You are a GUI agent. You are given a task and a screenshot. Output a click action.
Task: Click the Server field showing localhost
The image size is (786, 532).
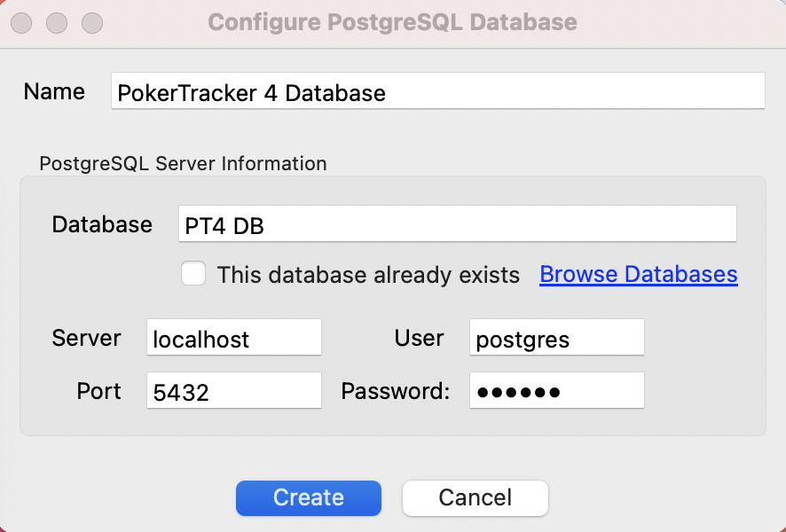click(233, 339)
